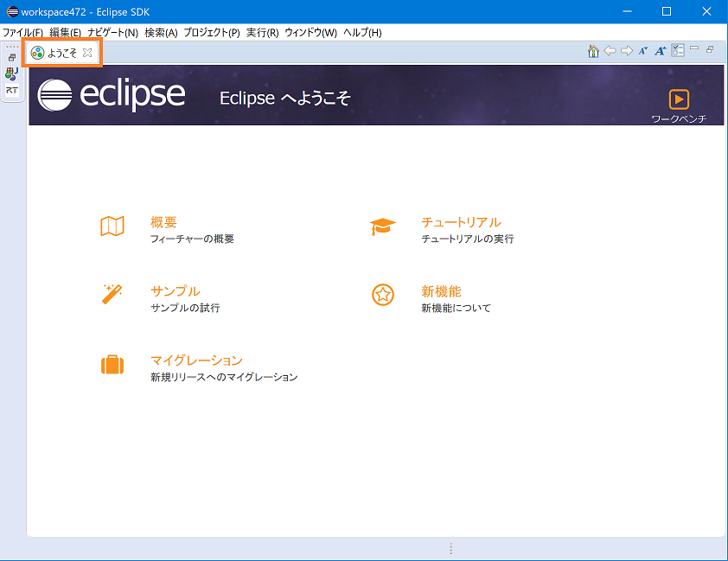Click the map icon beside 概要
The height and width of the screenshot is (561, 728).
[x=112, y=226]
